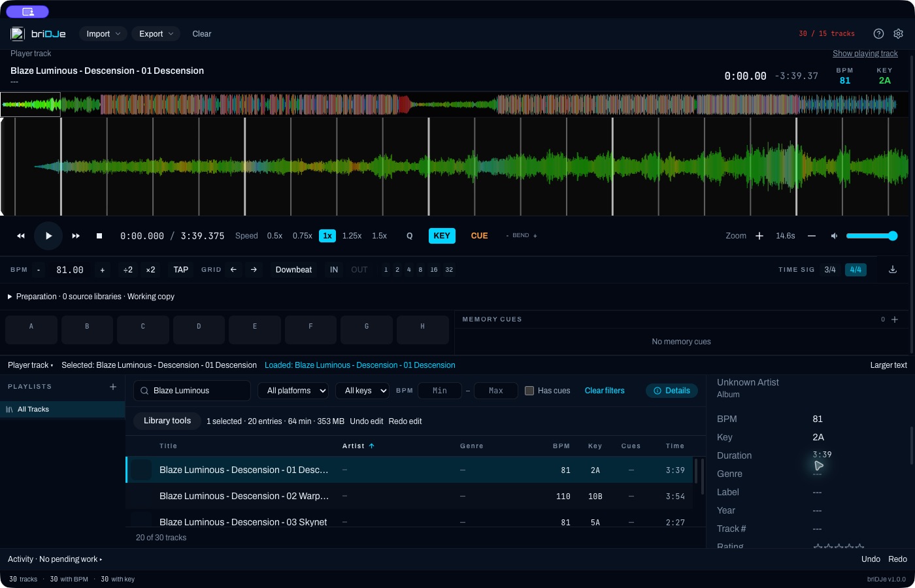Click Show playing track link
Viewport: 915px width, 588px height.
click(x=865, y=54)
